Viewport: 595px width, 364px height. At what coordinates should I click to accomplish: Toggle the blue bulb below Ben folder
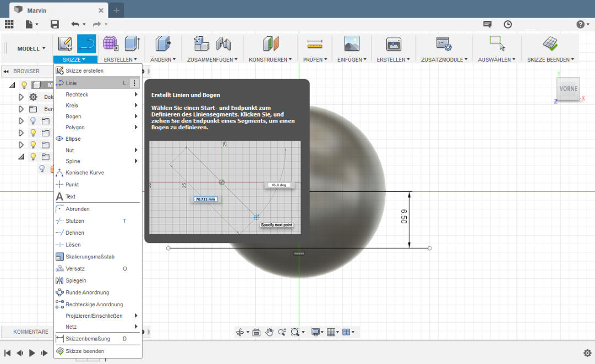click(x=33, y=121)
